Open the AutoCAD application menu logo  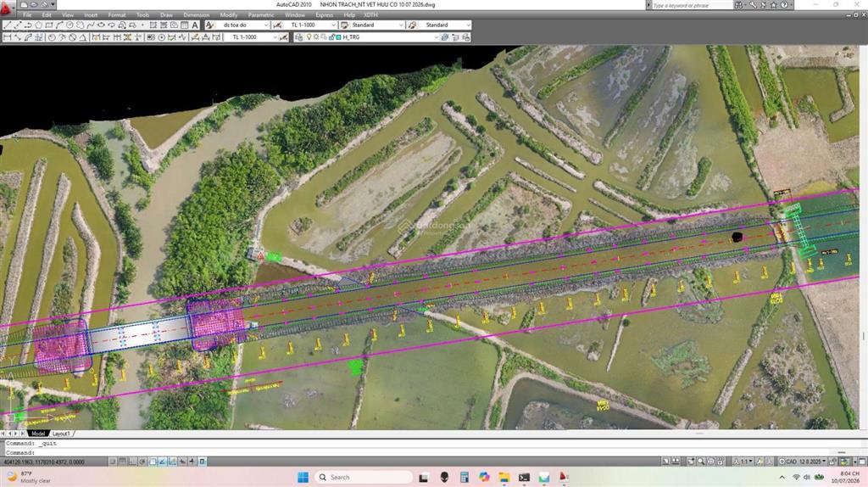pyautogui.click(x=7, y=8)
